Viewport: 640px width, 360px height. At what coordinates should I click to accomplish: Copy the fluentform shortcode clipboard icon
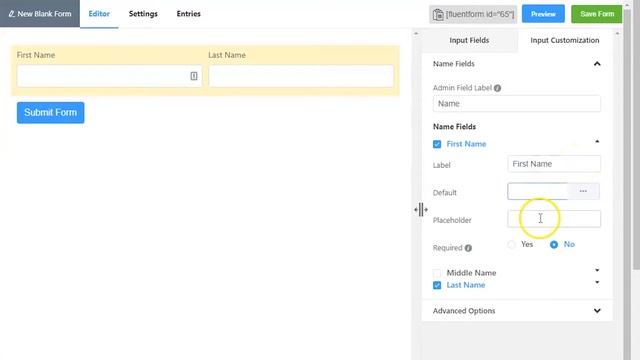click(438, 14)
